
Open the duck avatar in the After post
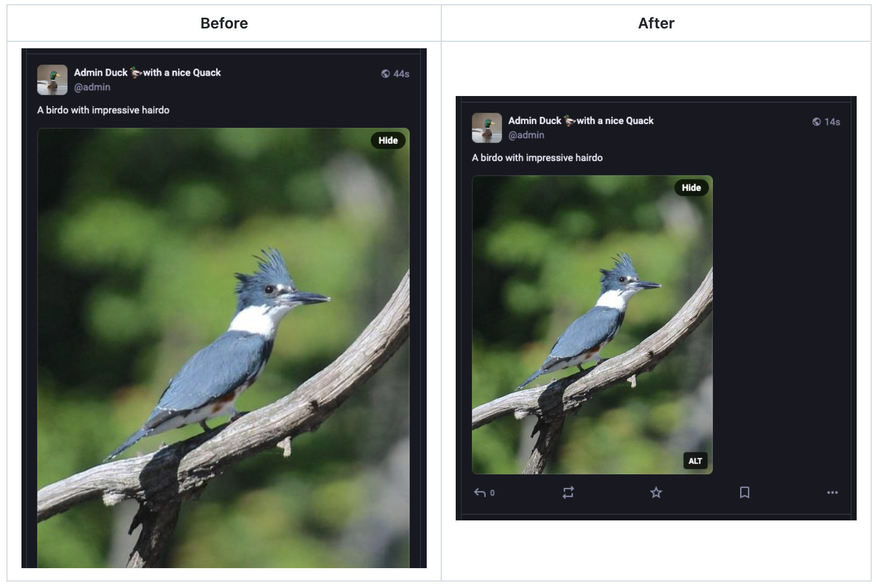click(487, 128)
